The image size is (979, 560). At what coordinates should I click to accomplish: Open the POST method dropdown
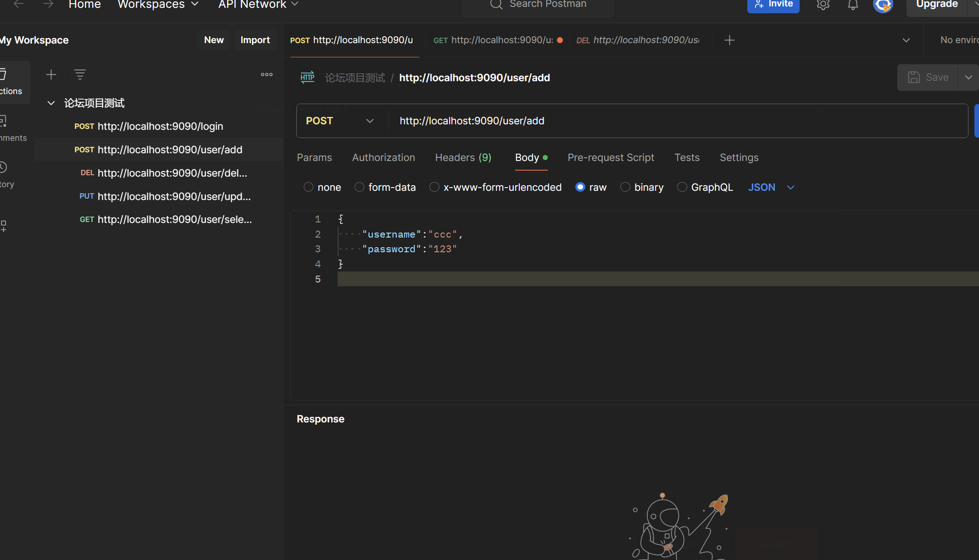coord(340,121)
